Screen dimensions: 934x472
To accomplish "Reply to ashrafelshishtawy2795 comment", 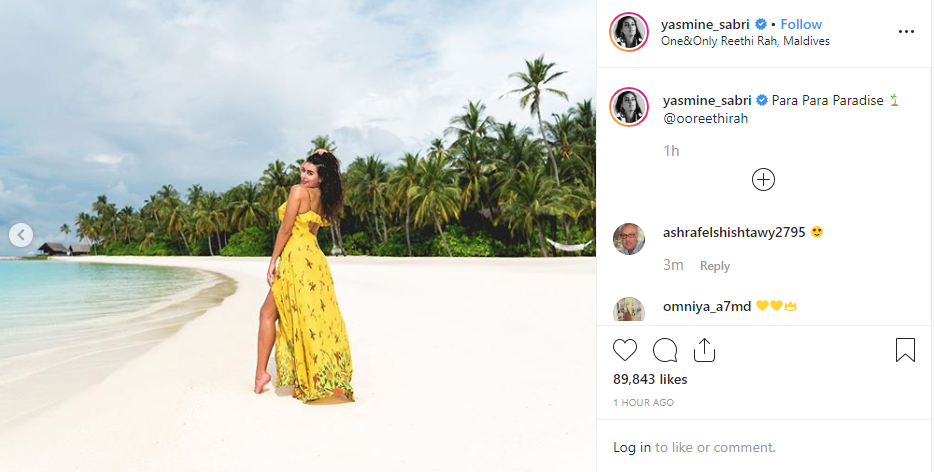I will (715, 266).
